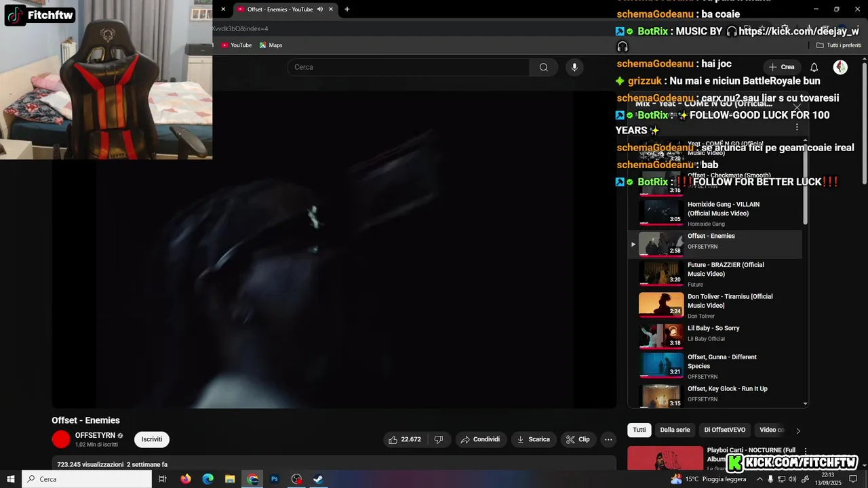Open the more actions menu beside Clip
The height and width of the screenshot is (488, 868).
click(x=608, y=439)
